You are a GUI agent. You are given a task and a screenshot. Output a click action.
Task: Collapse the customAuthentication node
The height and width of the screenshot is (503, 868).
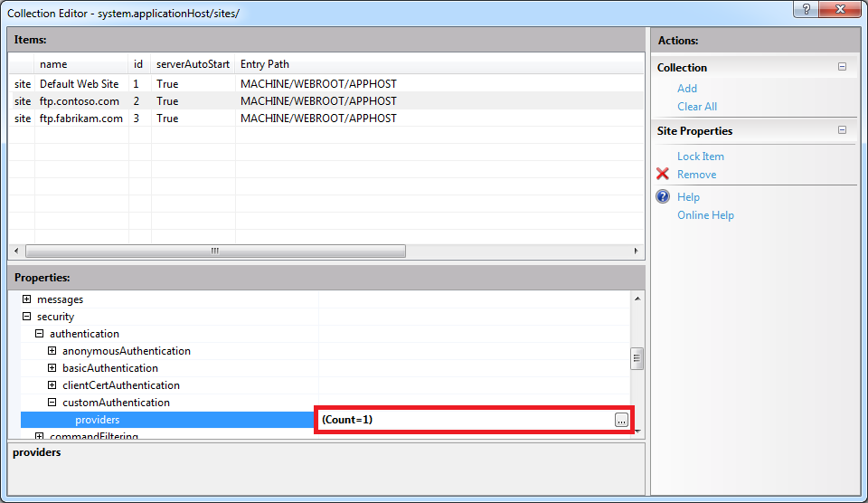pyautogui.click(x=52, y=403)
